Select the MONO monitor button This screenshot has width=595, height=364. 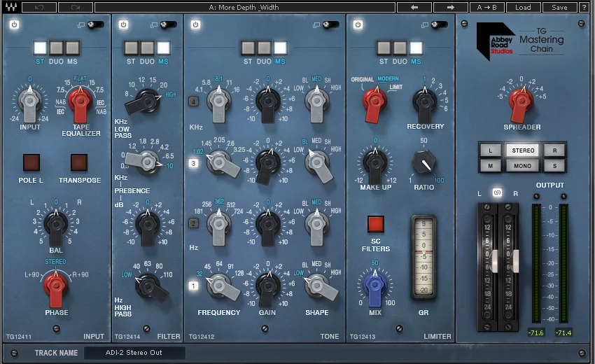523,166
